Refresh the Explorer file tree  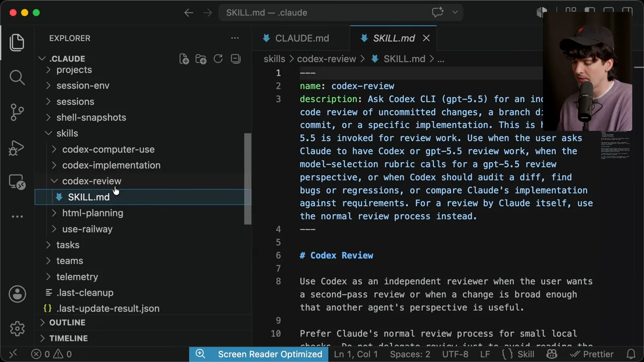click(x=218, y=59)
